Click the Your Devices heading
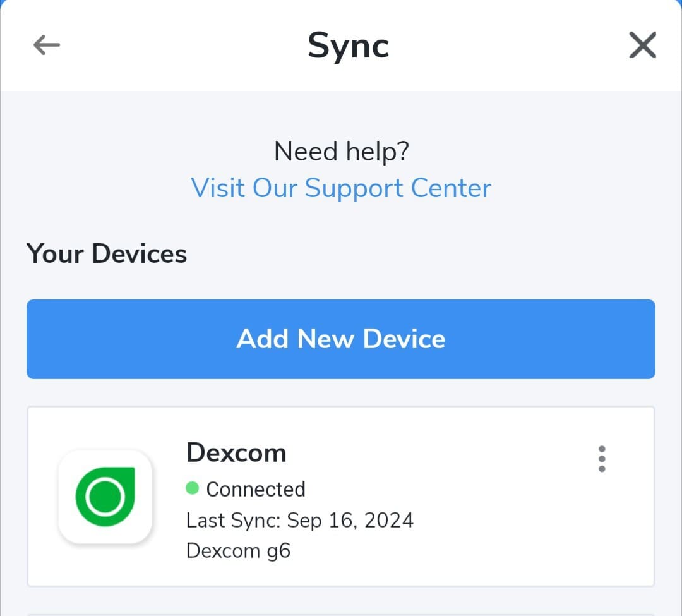Viewport: 682px width, 616px height. coord(106,253)
